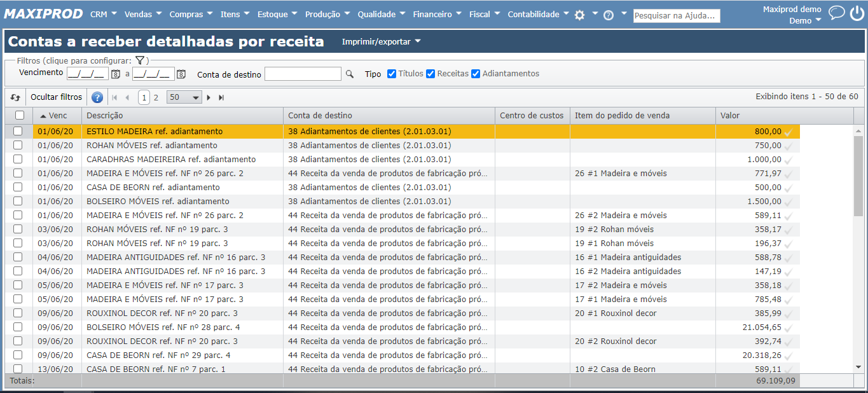
Task: Click the checkmark icon in ESTILO MADEIRA row
Action: (x=789, y=132)
